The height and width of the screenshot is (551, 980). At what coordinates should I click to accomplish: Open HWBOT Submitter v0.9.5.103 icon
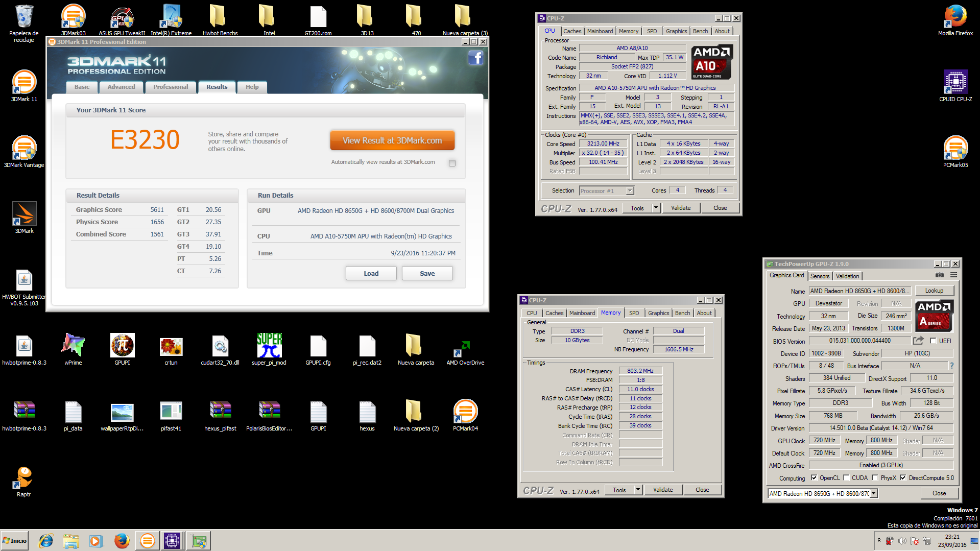pos(24,287)
